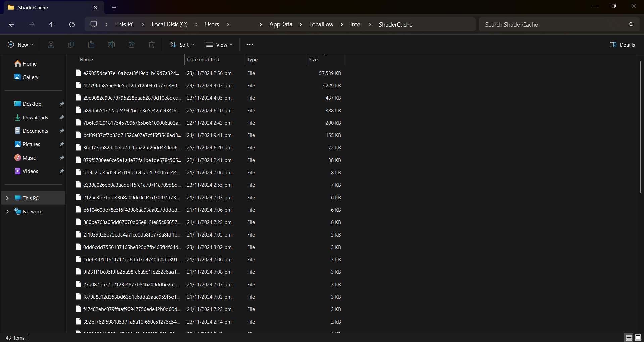Viewport: 644px width, 342px height.
Task: Switch to details list view in status bar
Action: [629, 338]
